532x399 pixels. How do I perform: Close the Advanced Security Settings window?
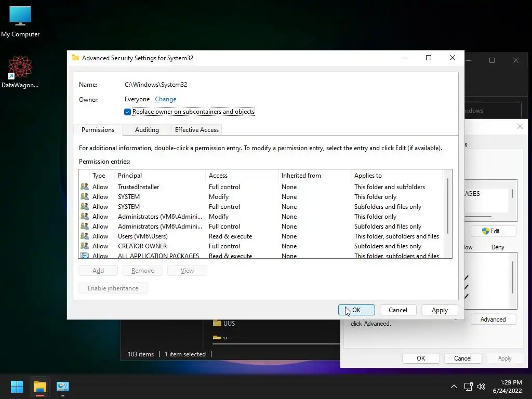tap(453, 58)
